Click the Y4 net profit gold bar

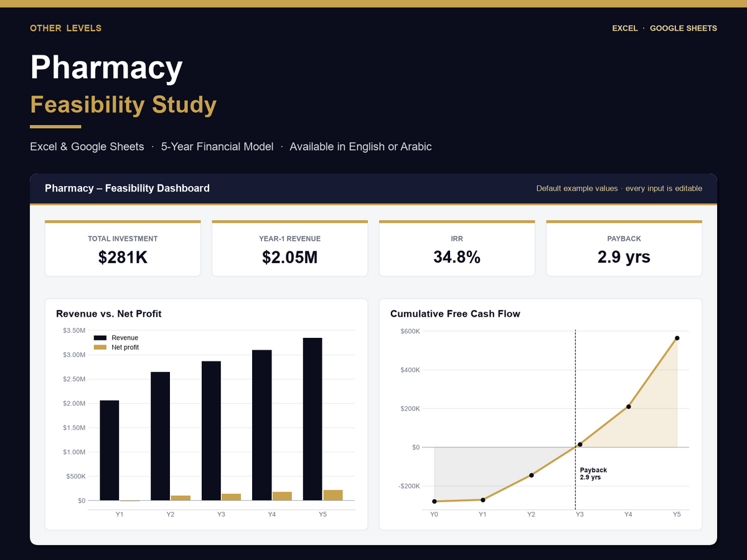pyautogui.click(x=282, y=496)
